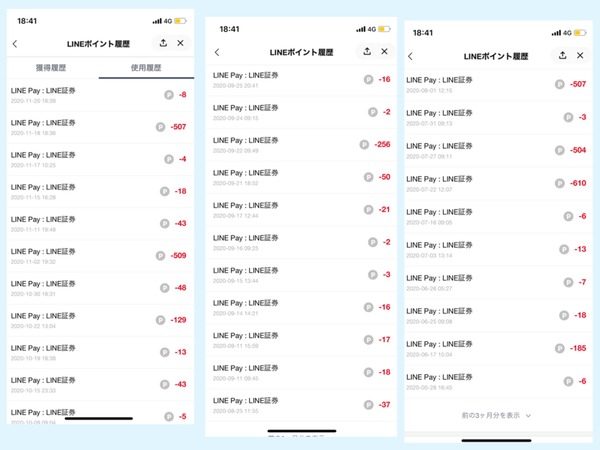Viewport: 600px width, 450px height.
Task: Click the -3 amount in the 2020-07-31 row
Action: pyautogui.click(x=582, y=117)
